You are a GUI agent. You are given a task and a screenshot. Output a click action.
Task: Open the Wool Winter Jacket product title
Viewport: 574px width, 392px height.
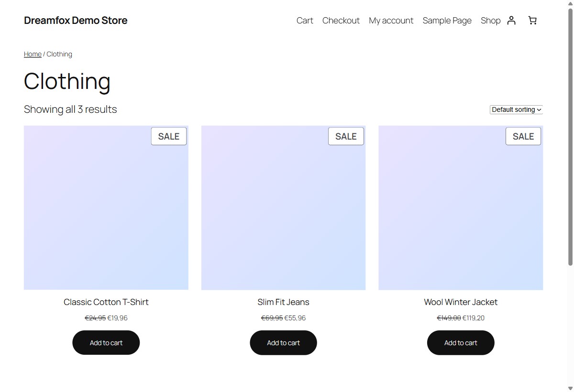click(x=461, y=302)
